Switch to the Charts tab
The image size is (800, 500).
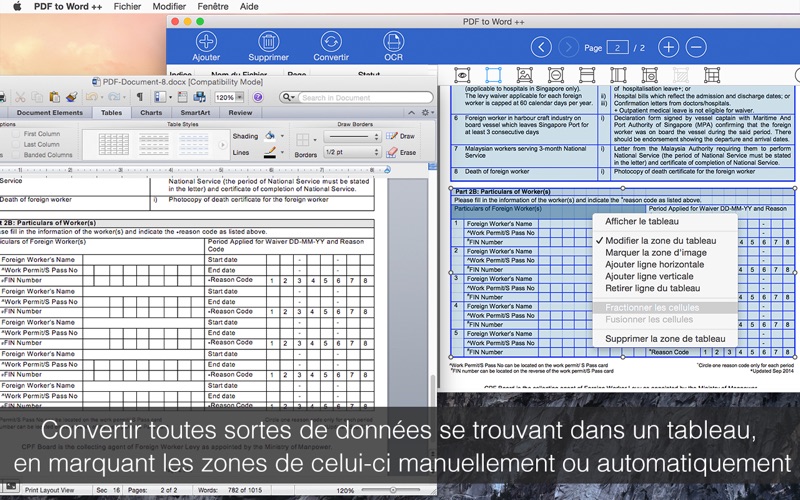[151, 113]
